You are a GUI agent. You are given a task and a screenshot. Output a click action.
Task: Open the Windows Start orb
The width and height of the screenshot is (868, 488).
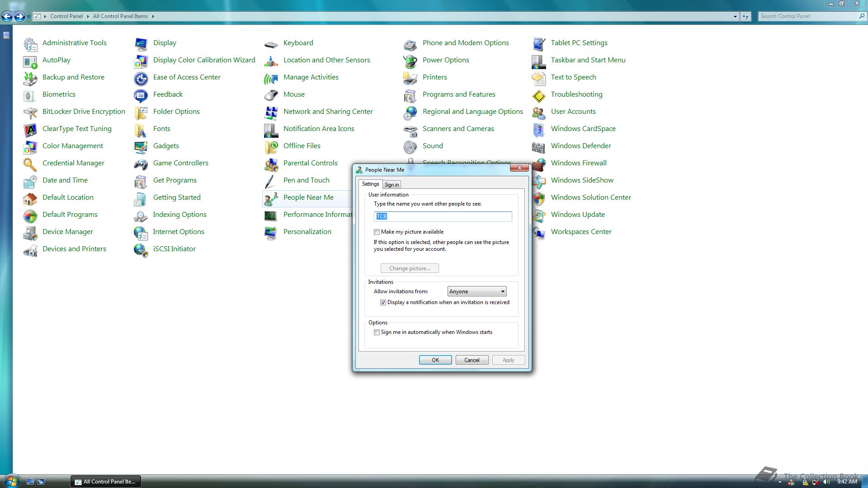[x=11, y=481]
